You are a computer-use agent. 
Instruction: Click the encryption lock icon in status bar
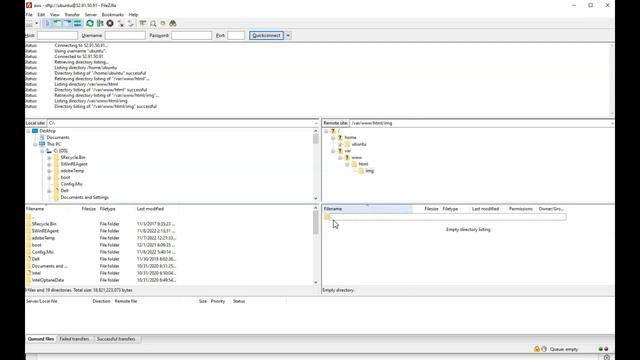(537, 349)
